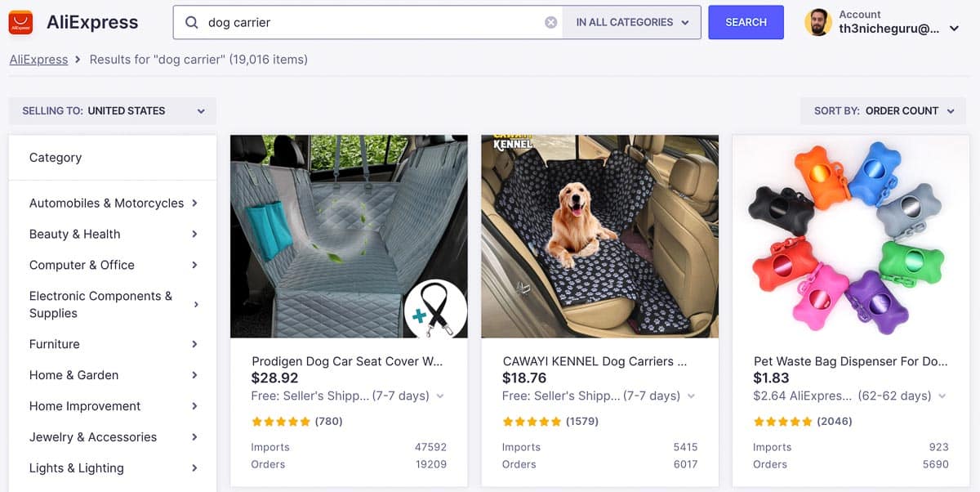Open the account dropdown next to th3nicheguru email
980x492 pixels.
(954, 27)
